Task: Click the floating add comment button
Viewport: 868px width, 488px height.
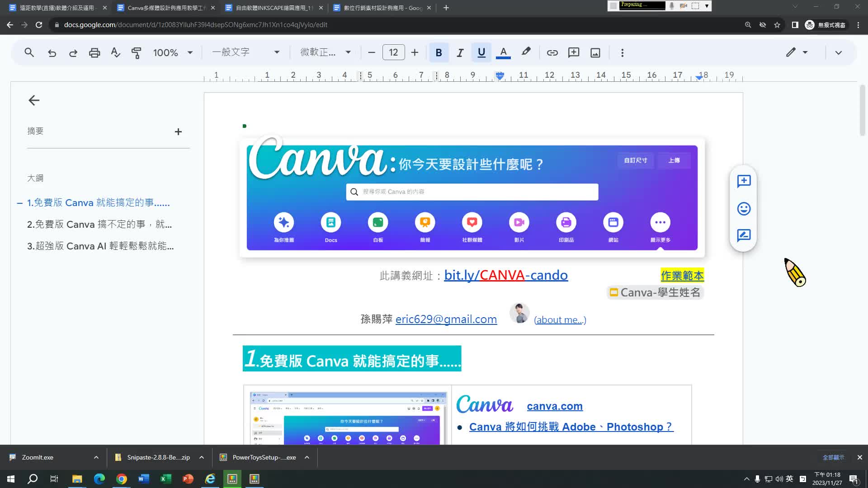Action: [744, 181]
